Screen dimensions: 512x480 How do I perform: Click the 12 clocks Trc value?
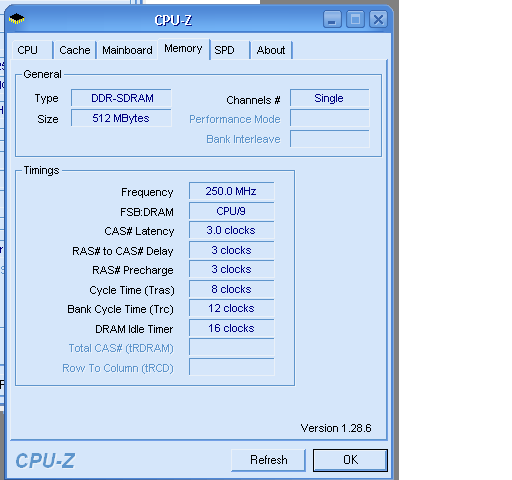[x=232, y=308]
